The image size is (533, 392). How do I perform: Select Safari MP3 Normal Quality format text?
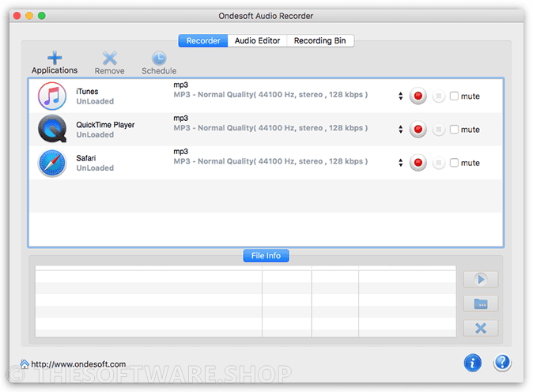pyautogui.click(x=270, y=161)
